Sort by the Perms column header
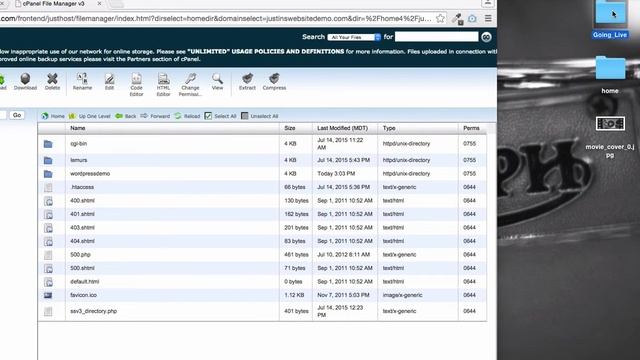The image size is (640, 360). click(471, 128)
